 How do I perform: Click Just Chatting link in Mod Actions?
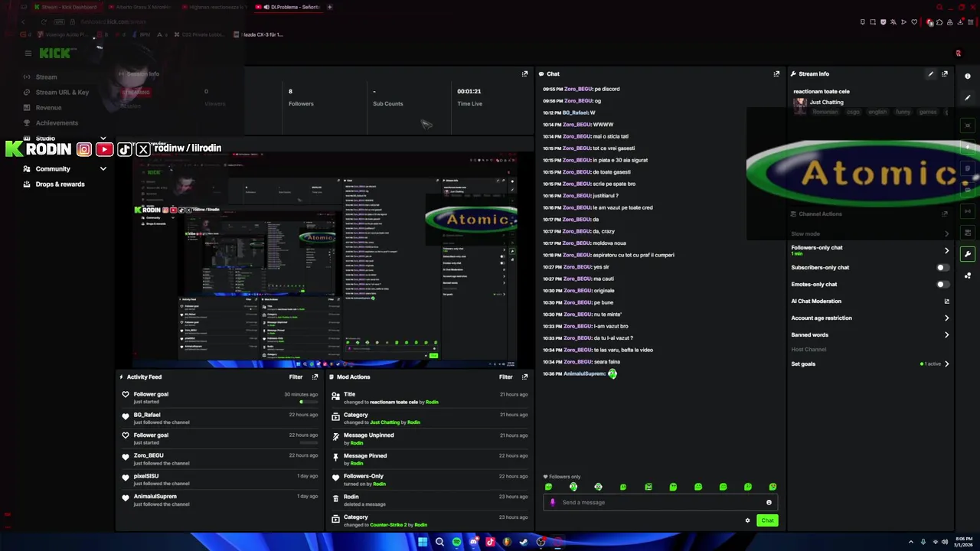tap(385, 422)
